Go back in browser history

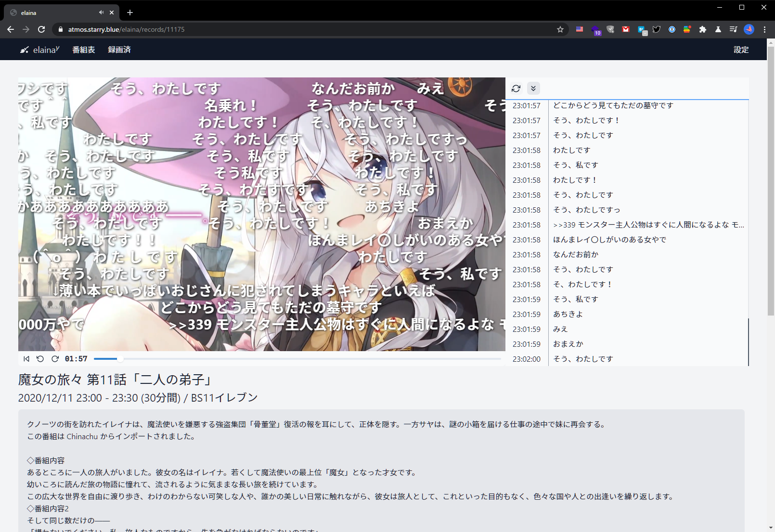coord(11,29)
